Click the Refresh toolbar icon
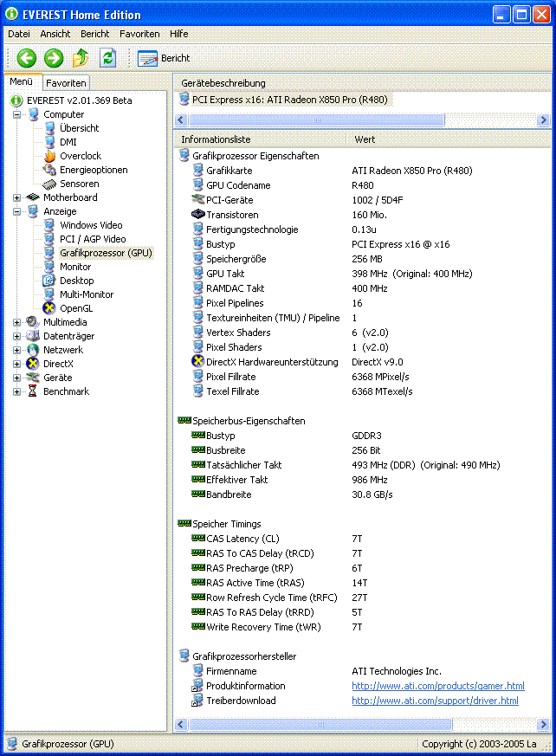The width and height of the screenshot is (556, 756). pos(107,58)
